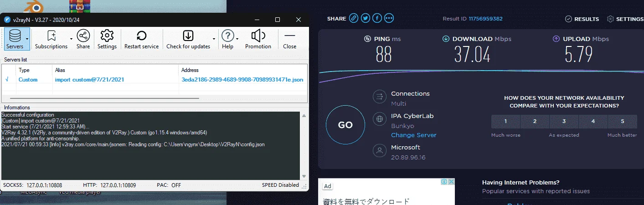Open more share options icon
The height and width of the screenshot is (205, 644).
[x=389, y=18]
